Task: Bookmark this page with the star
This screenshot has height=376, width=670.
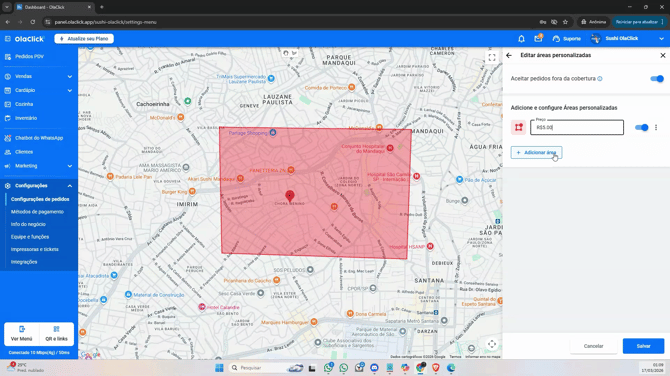Action: pos(565,22)
